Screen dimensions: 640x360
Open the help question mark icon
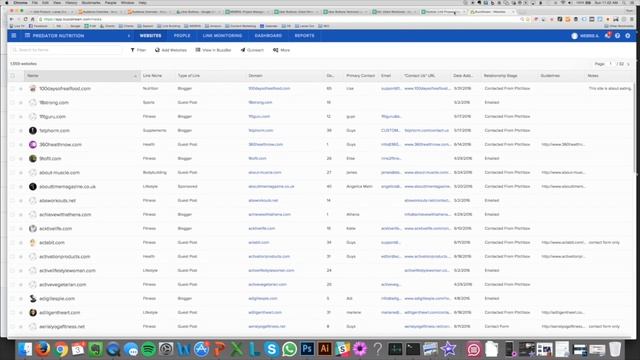pos(618,36)
